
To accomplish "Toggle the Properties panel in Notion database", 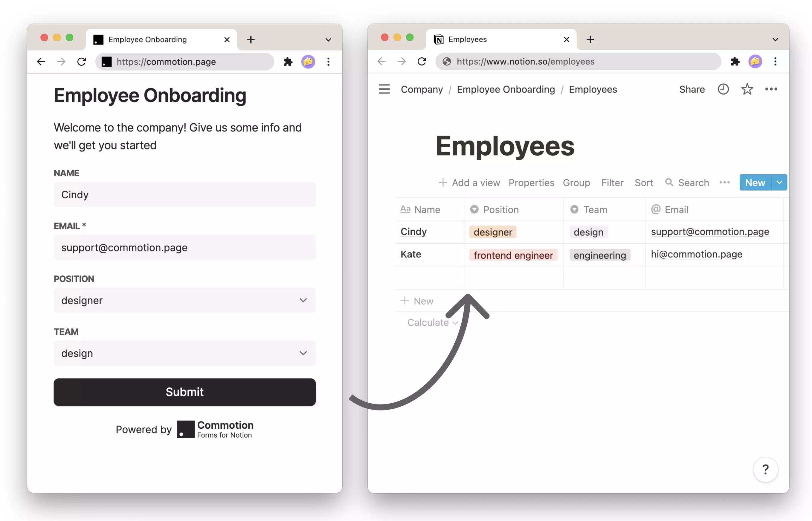I will coord(531,182).
